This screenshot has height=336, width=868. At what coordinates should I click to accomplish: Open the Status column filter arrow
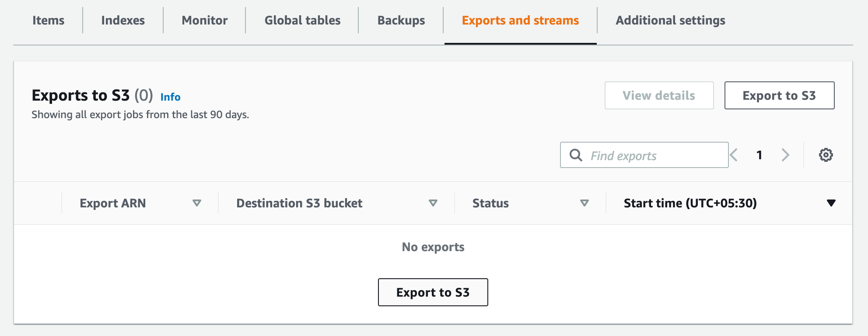(x=584, y=203)
